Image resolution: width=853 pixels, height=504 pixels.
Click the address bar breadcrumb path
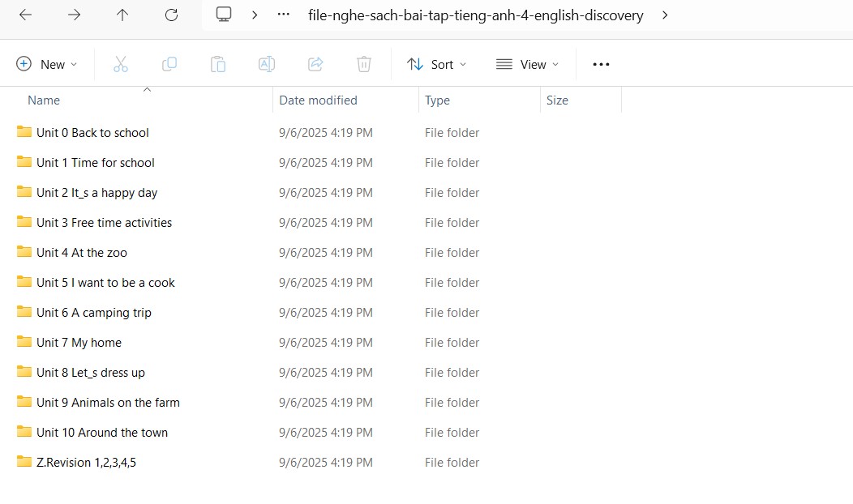point(474,14)
